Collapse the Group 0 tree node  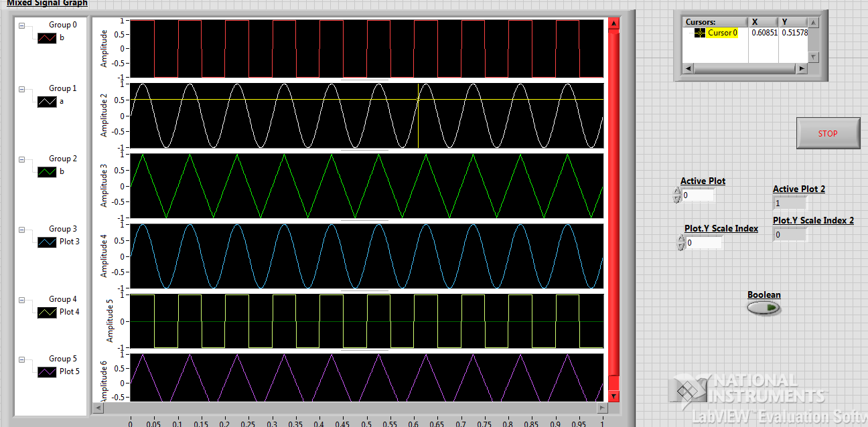coord(22,26)
